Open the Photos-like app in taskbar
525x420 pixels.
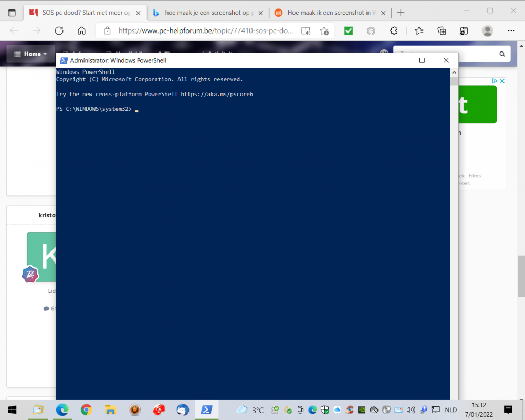pyautogui.click(x=38, y=409)
